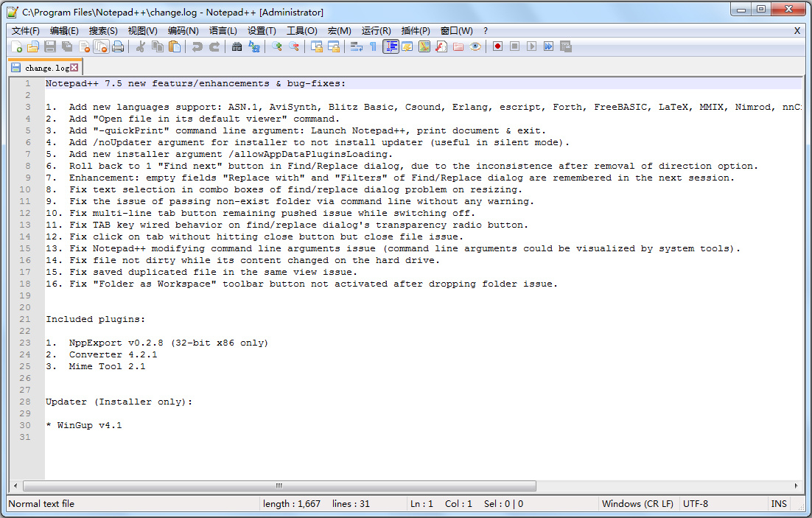Toggle word wrap on the toolbar
Screen dimensions: 812x518
356,46
